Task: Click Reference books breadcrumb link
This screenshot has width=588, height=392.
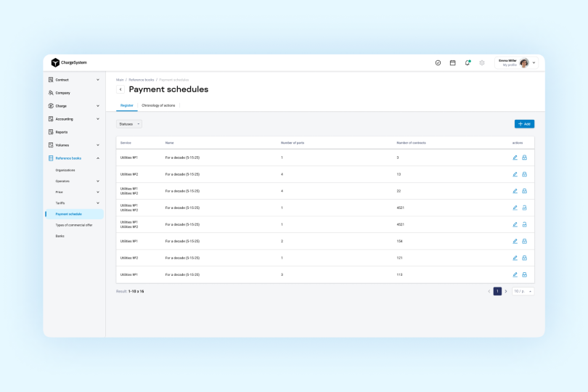Action: [x=141, y=79]
